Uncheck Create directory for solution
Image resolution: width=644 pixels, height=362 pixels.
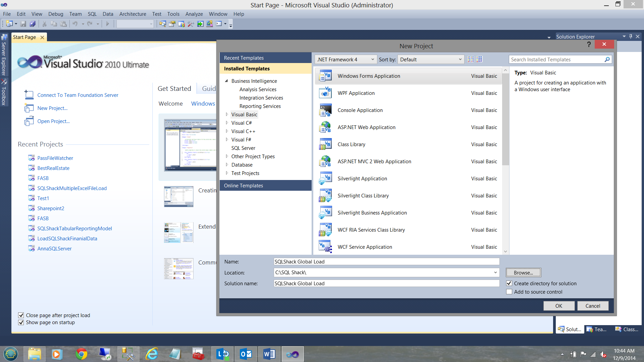(x=509, y=283)
